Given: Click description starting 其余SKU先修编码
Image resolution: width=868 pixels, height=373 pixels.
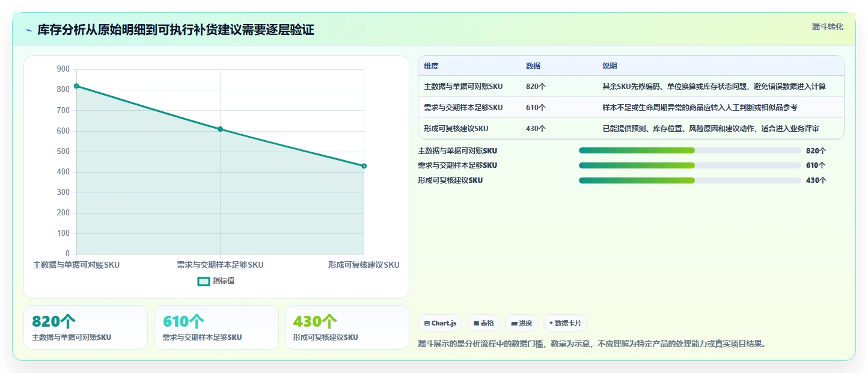Looking at the screenshot, I should tap(714, 87).
